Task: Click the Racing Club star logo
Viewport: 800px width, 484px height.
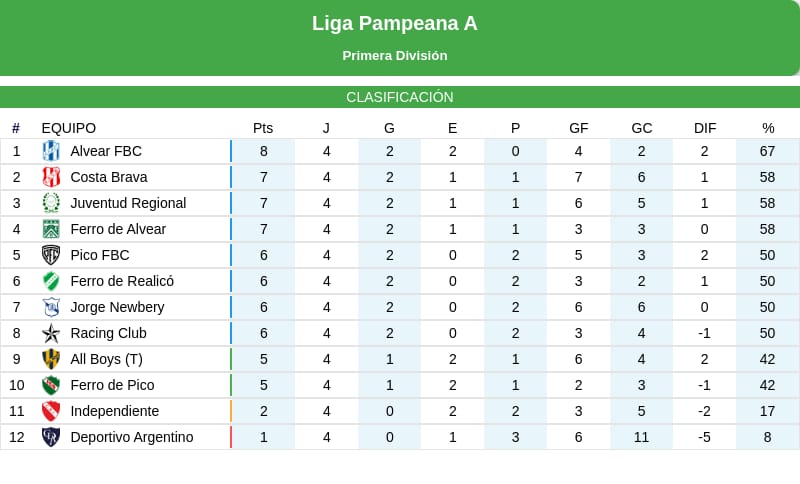Action: tap(51, 333)
